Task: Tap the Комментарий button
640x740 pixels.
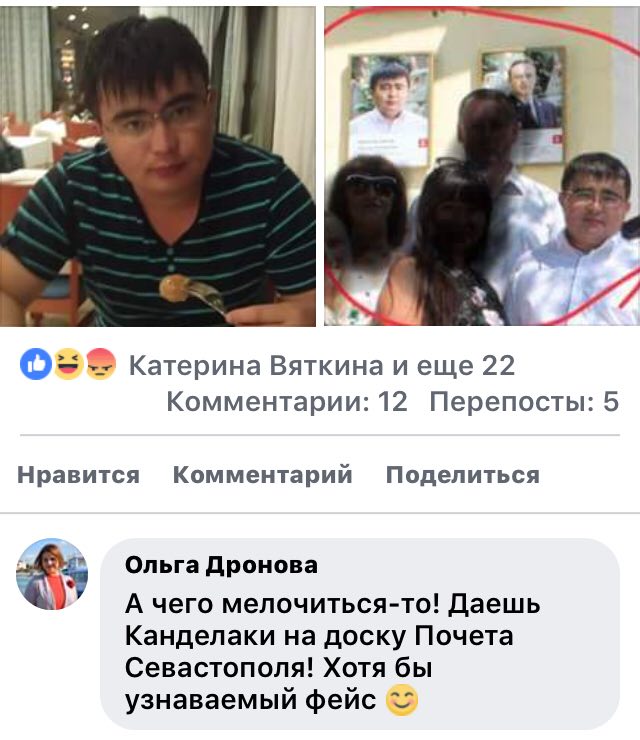Action: pos(262,475)
